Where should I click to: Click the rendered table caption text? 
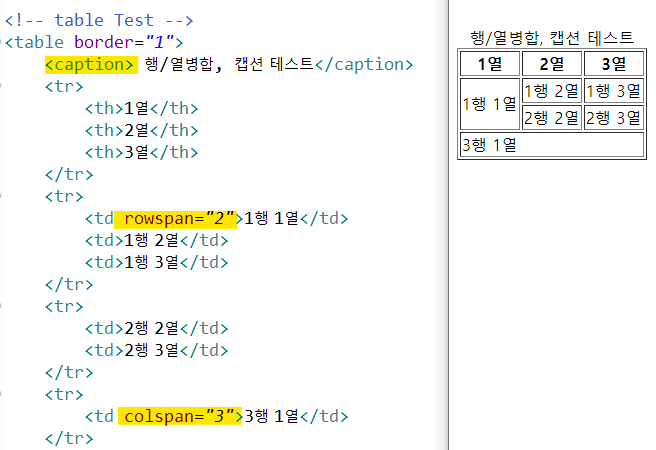(x=552, y=38)
